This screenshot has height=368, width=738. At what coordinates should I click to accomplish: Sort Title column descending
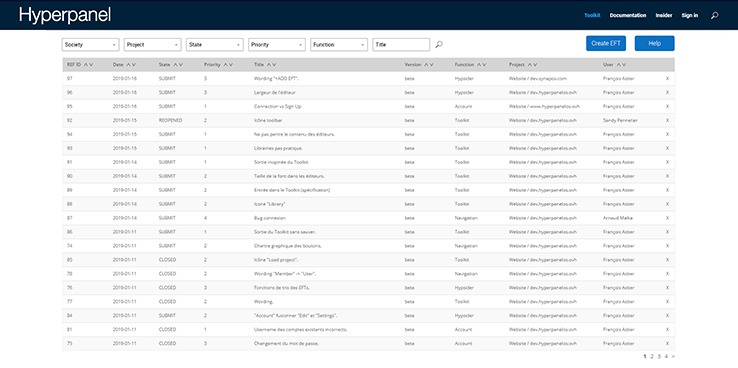tap(274, 64)
